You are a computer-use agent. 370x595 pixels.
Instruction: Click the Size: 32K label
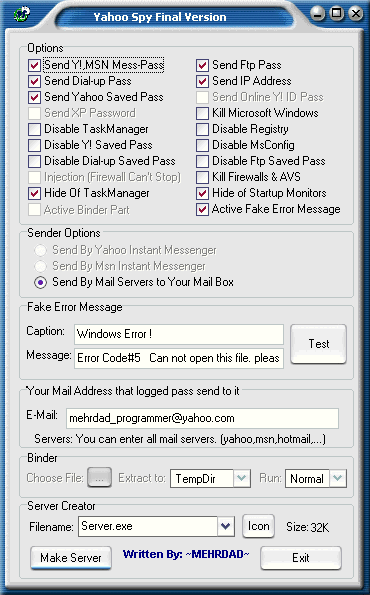(x=307, y=527)
